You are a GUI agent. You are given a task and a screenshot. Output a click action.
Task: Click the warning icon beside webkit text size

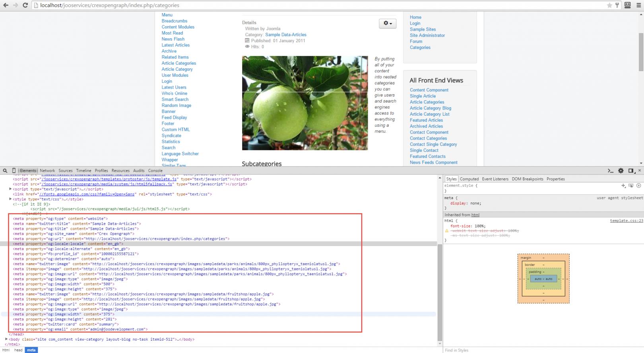click(447, 231)
